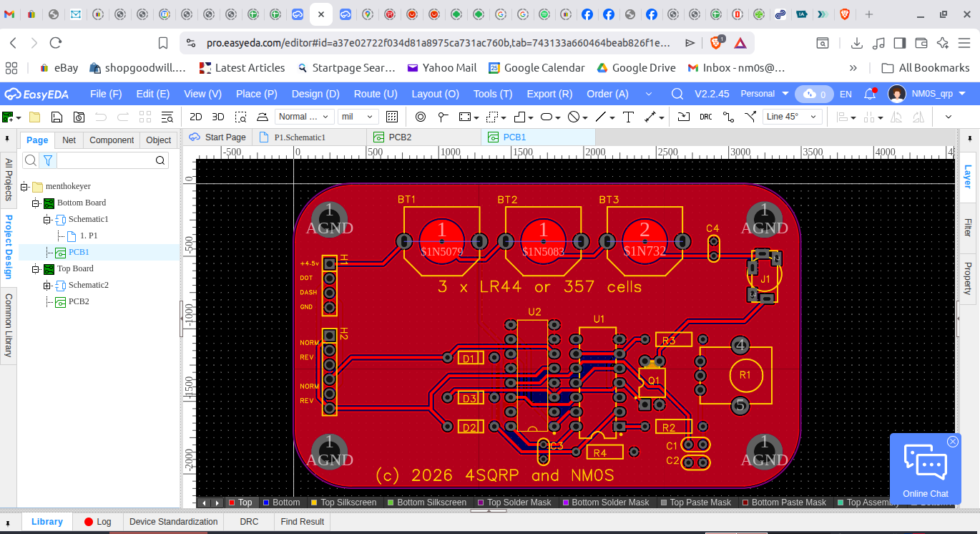Click the Save icon in the toolbar
This screenshot has width=980, height=534.
click(57, 117)
